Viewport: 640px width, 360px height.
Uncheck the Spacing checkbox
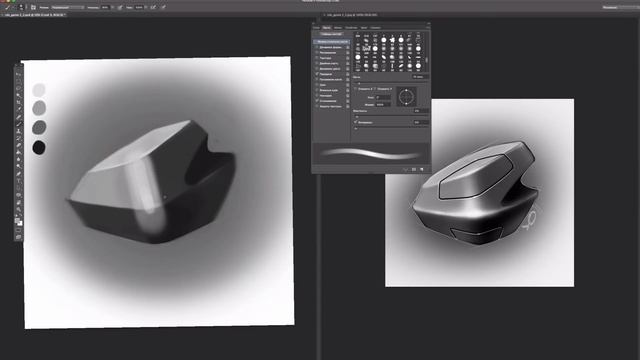[x=356, y=122]
